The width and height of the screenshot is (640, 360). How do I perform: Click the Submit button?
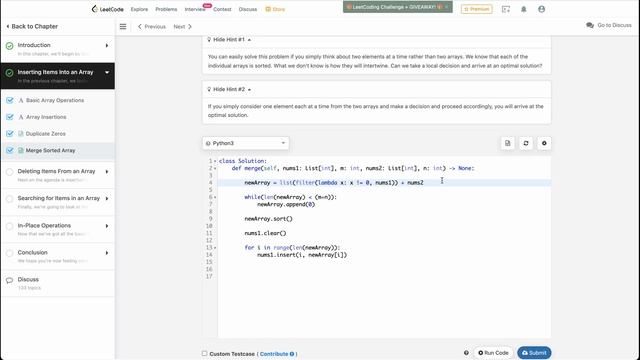(534, 353)
